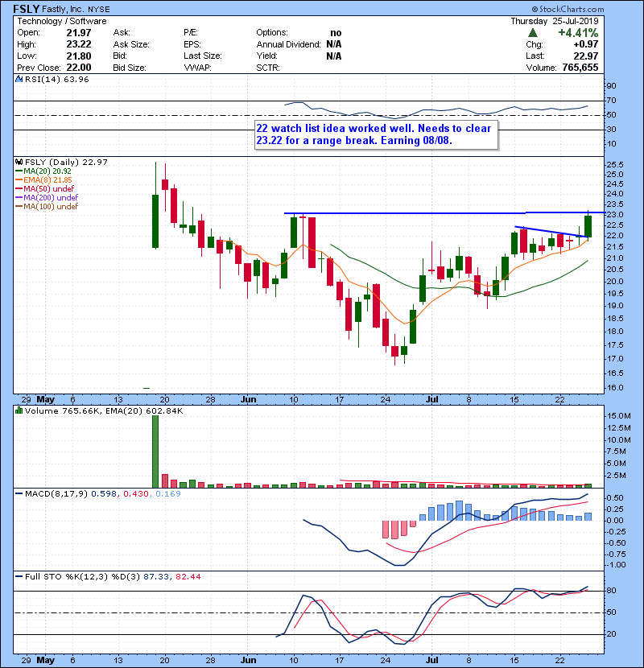Viewport: 644px width, 668px height.
Task: Click the MA(100) undef legend entry
Action: (x=47, y=207)
